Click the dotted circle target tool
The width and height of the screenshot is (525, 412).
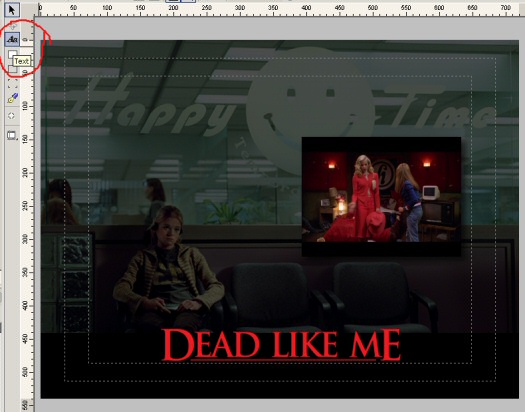(x=12, y=116)
